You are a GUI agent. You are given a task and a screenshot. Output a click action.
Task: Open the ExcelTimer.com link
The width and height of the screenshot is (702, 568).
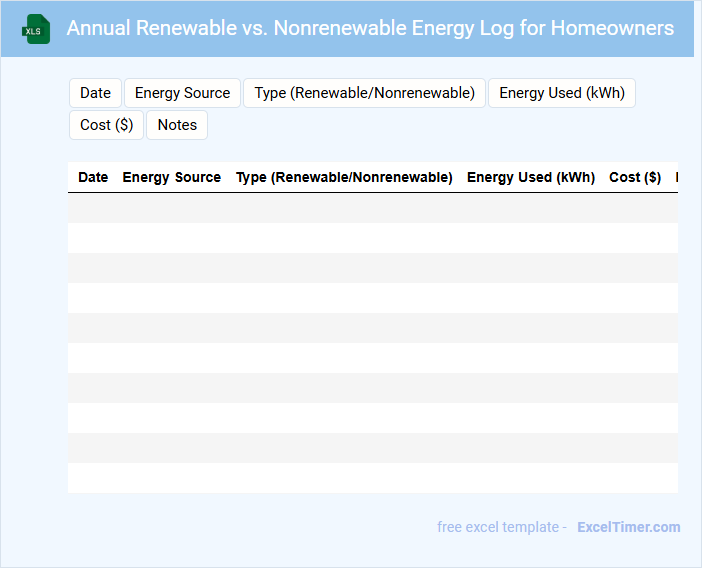(x=628, y=527)
